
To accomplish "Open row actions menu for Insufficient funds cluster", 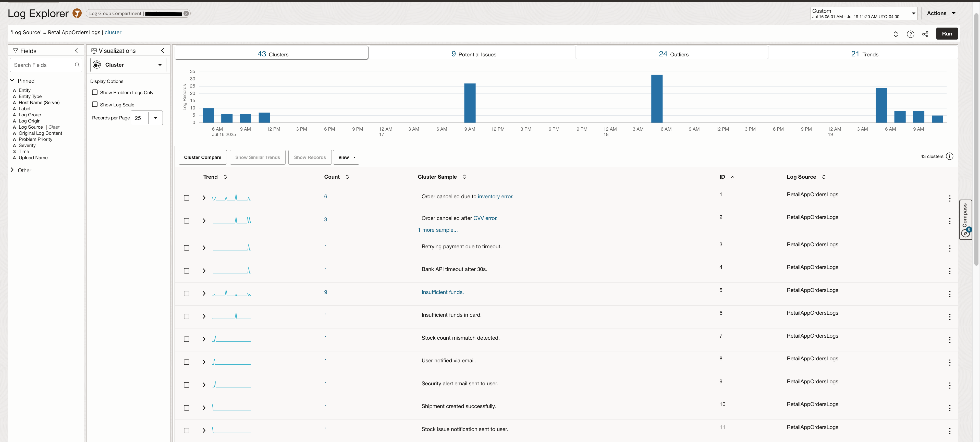I will [x=950, y=294].
